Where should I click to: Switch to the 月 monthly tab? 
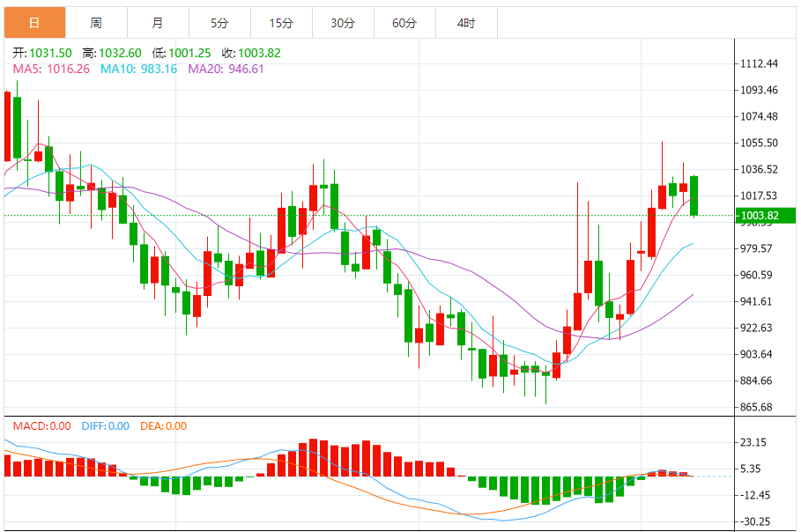tap(159, 23)
